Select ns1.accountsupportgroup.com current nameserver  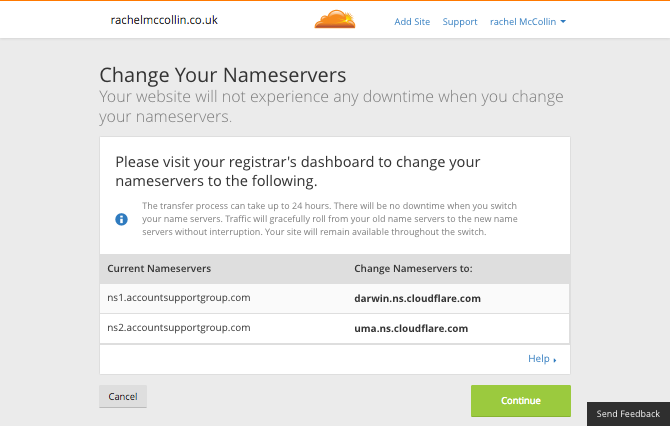click(x=179, y=298)
